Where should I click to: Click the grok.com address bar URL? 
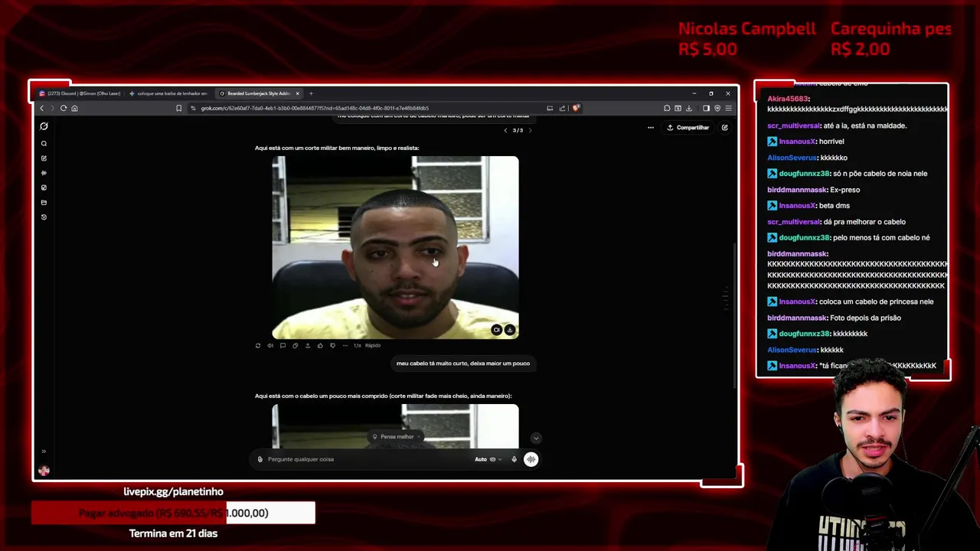315,108
